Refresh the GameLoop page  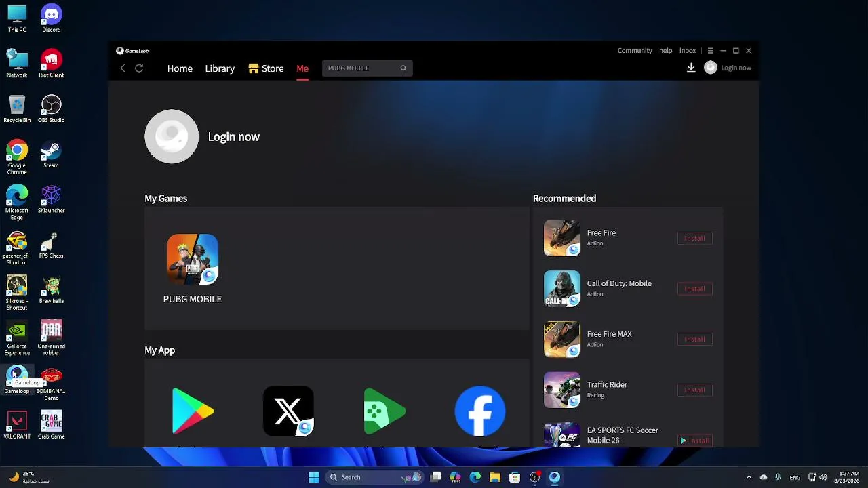pos(139,68)
